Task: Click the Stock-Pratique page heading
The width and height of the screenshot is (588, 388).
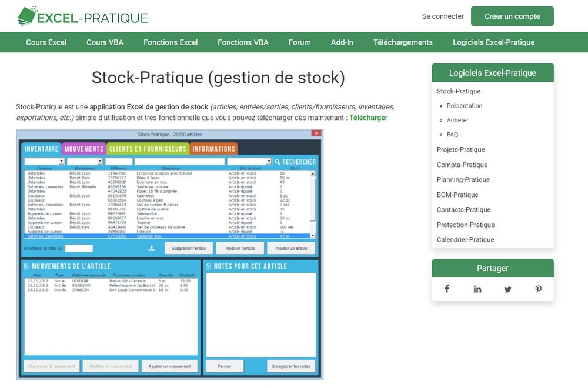Action: (218, 78)
